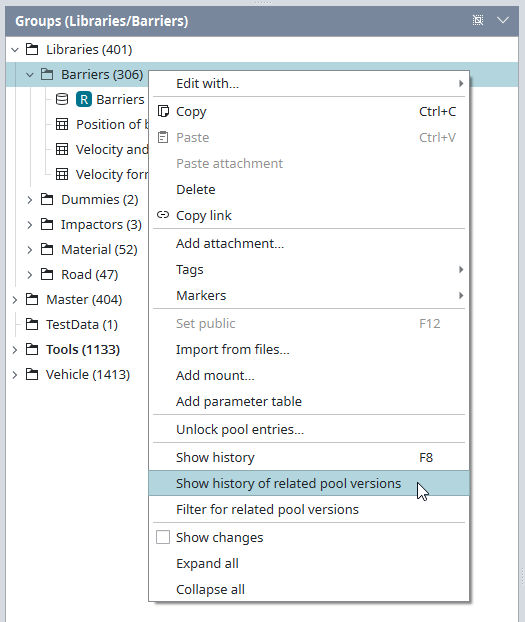Viewport: 525px width, 622px height.
Task: Choose Delete from the context menu
Action: pos(309,189)
